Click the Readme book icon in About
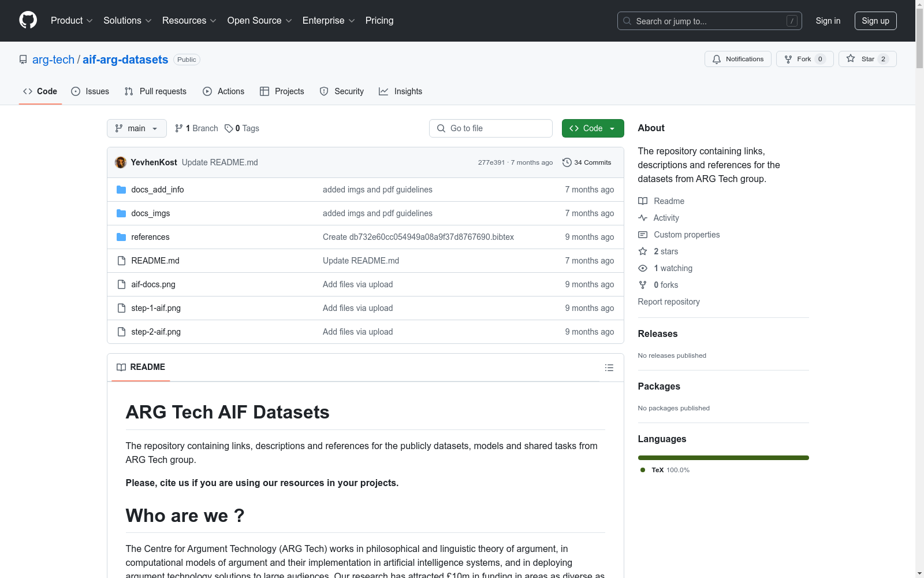 tap(643, 201)
